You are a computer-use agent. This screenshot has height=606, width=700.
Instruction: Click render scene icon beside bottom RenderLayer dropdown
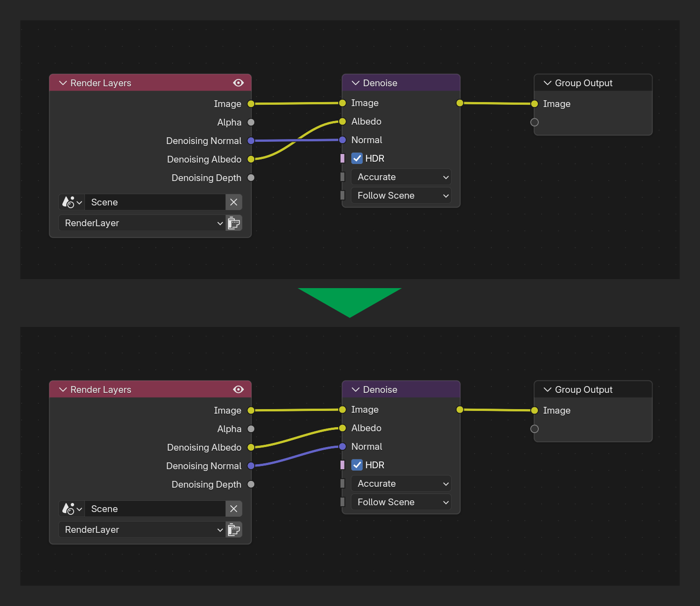234,530
